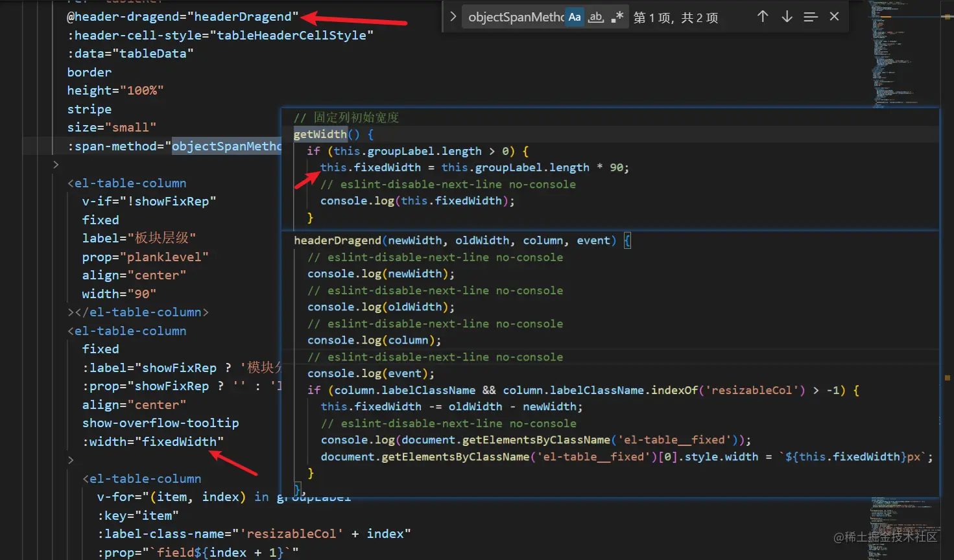Go to previous match with up arrow
The width and height of the screenshot is (954, 560).
[763, 17]
